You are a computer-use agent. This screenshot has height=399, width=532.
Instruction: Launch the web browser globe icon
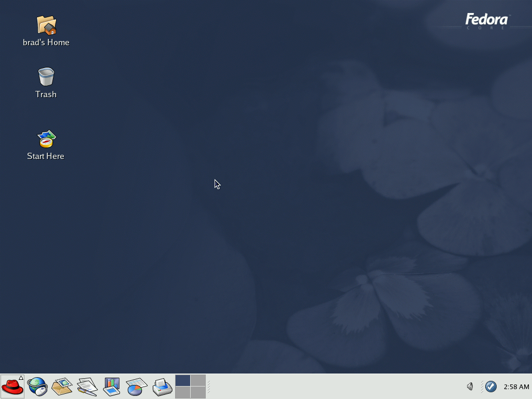[37, 387]
